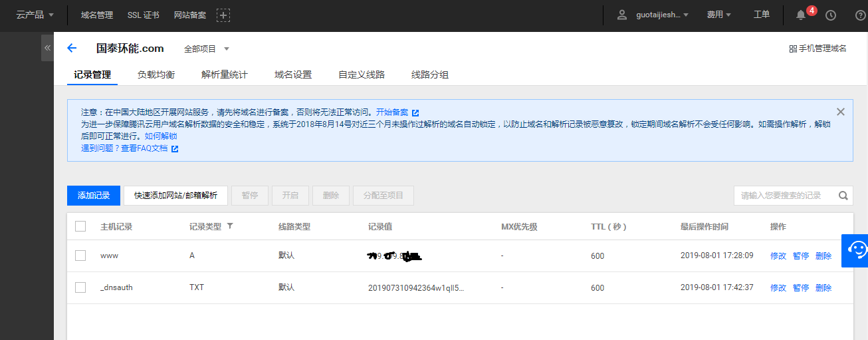Expand the 云产品 dropdown menu
Screen dimensions: 868x340
35,15
